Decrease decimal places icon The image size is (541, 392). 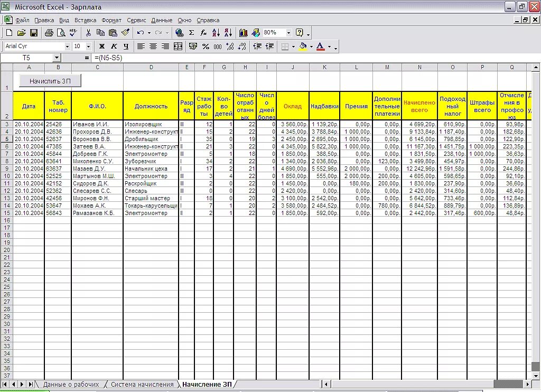[x=242, y=46]
